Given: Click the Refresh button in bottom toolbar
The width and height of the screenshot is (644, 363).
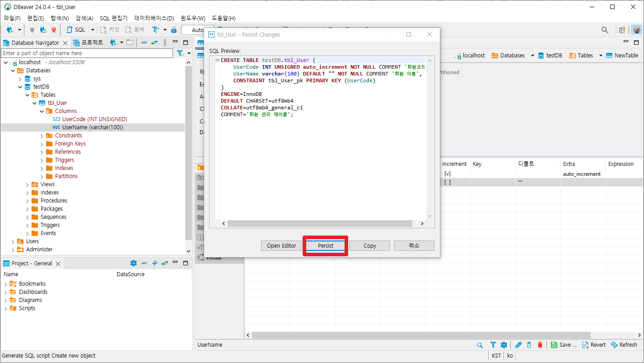Looking at the screenshot, I should 624,345.
